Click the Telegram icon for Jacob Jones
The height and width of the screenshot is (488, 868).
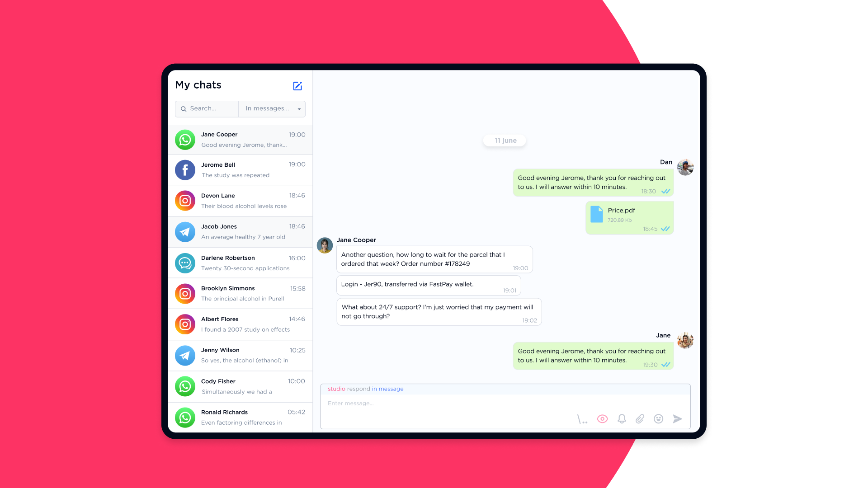point(185,231)
